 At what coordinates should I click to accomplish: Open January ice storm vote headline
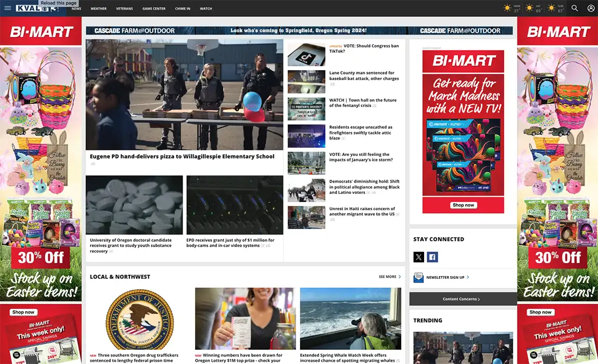[361, 157]
